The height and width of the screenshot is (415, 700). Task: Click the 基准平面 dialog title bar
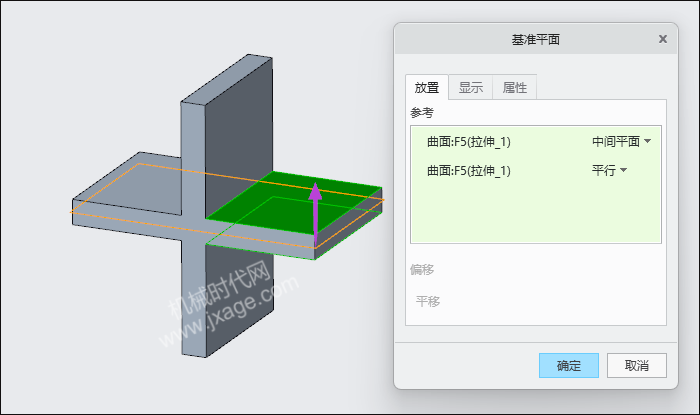coord(536,39)
